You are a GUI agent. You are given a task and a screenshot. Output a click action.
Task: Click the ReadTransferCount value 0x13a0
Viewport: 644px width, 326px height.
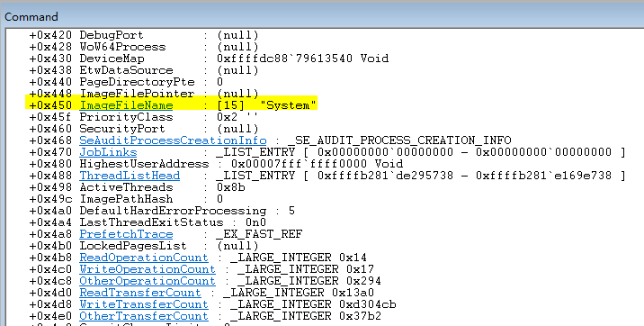[x=353, y=293]
